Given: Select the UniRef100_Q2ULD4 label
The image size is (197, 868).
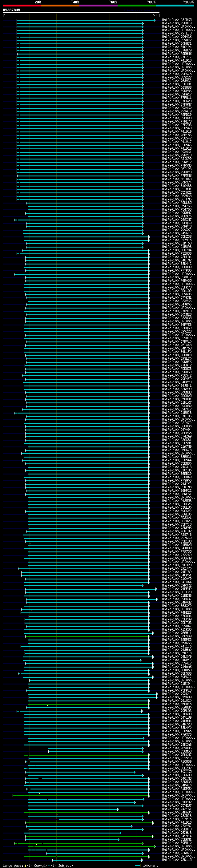Looking at the screenshot, I should [177, 257].
